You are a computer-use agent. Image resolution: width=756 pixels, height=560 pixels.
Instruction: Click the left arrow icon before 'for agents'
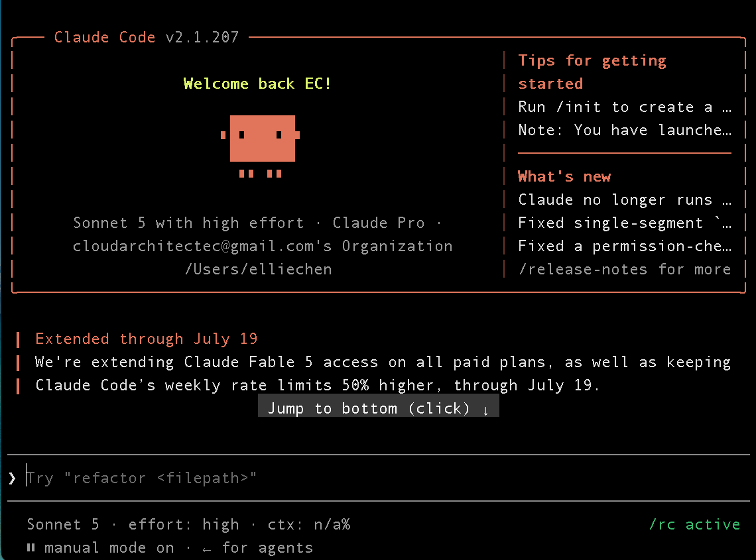[207, 549]
